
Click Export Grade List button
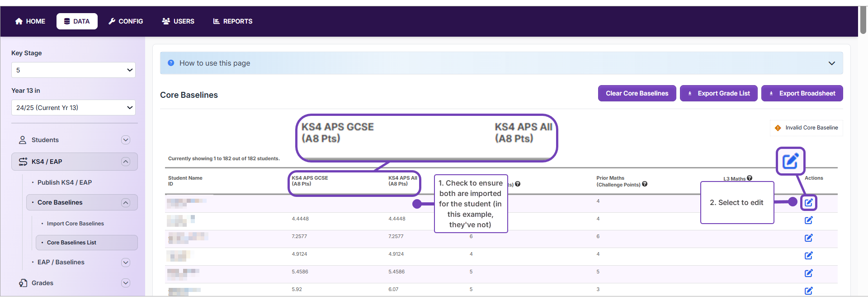pyautogui.click(x=718, y=93)
